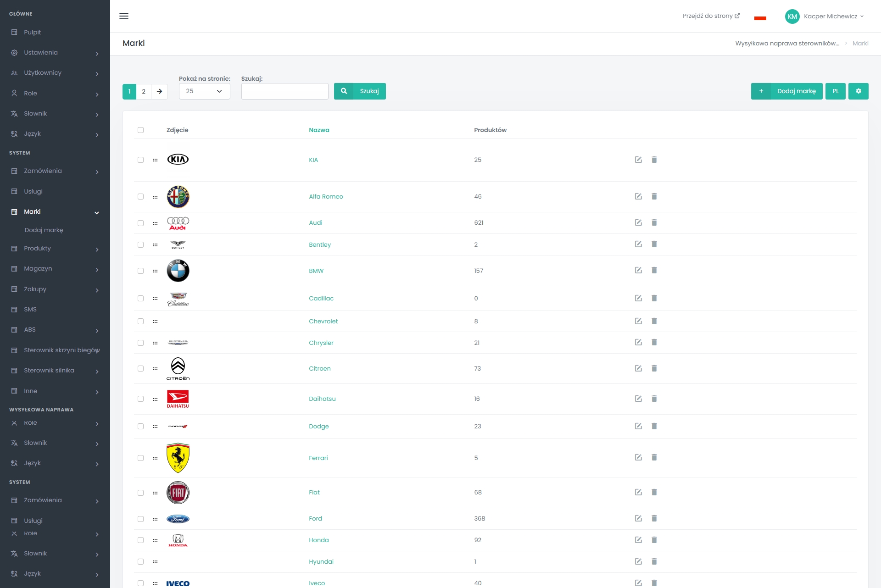Edit the Cadillac brand
881x588 pixels.
pos(638,298)
